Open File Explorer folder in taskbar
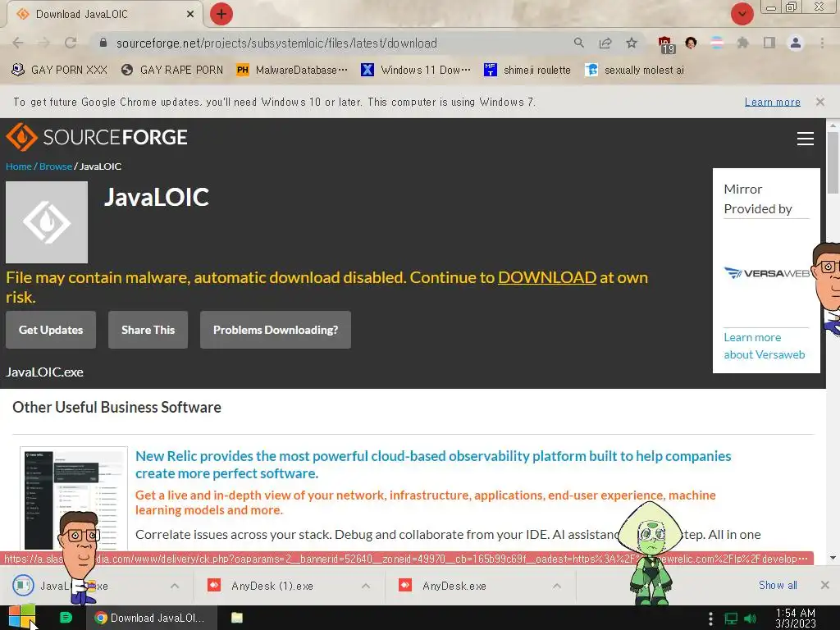This screenshot has height=630, width=840. coord(237,618)
